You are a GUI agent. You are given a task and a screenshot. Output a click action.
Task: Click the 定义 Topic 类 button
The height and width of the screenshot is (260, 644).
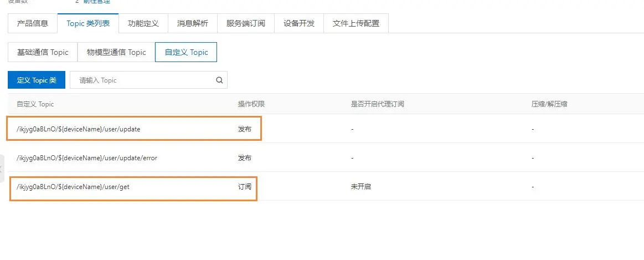point(37,80)
